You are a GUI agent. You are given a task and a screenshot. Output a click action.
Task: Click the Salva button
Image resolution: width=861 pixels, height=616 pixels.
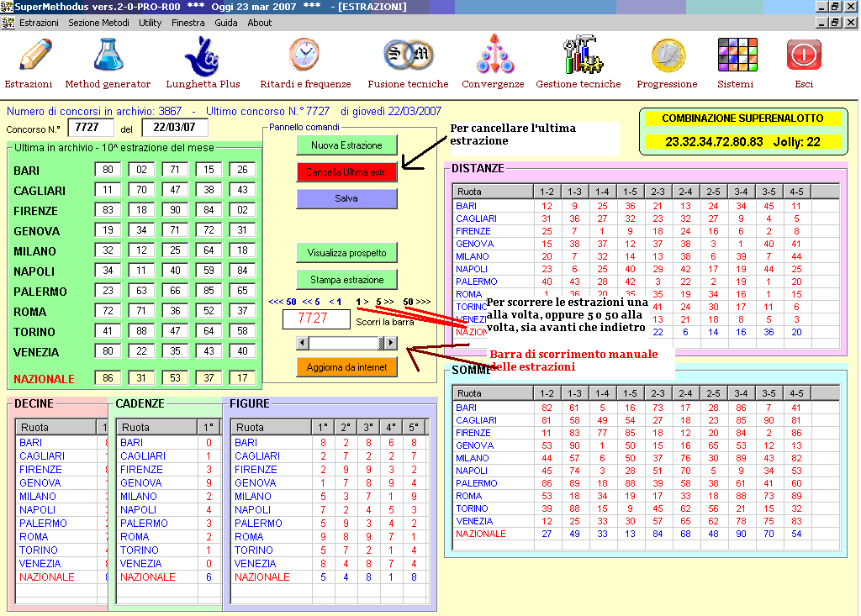346,198
